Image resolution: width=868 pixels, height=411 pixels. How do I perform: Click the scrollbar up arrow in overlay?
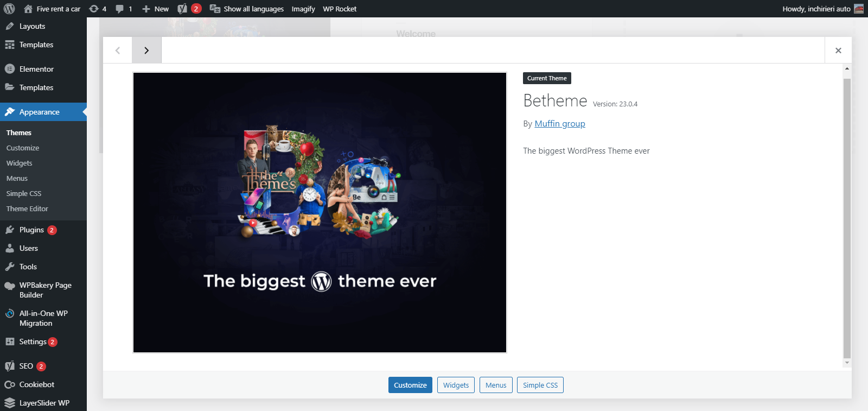tap(847, 69)
